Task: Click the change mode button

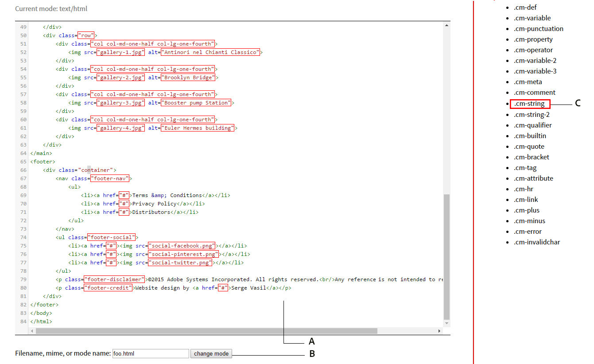Action: (x=211, y=353)
